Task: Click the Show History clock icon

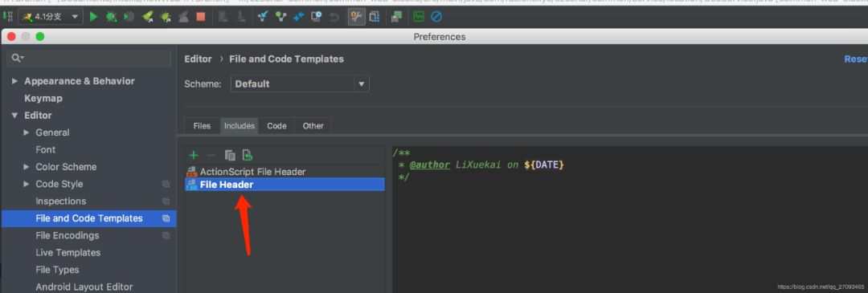Action: click(x=316, y=17)
